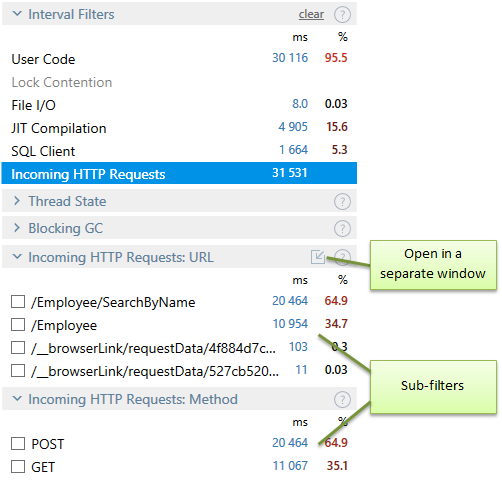Select the JIT Compilation filter row
This screenshot has height=480, width=502.
179,128
